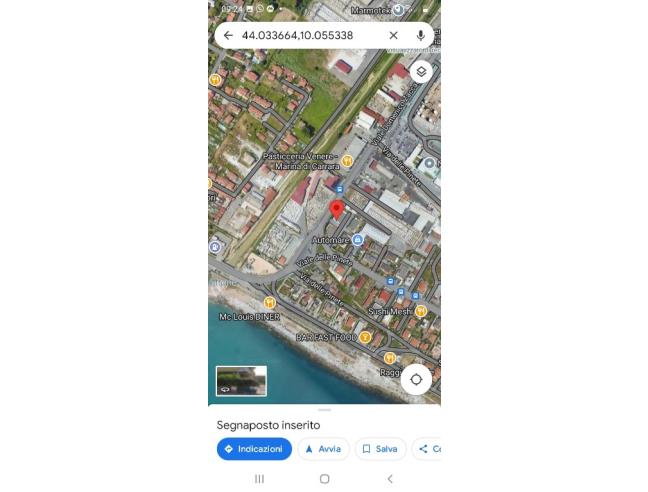648x492 pixels.
Task: Edit the coordinates search field
Action: click(x=298, y=36)
